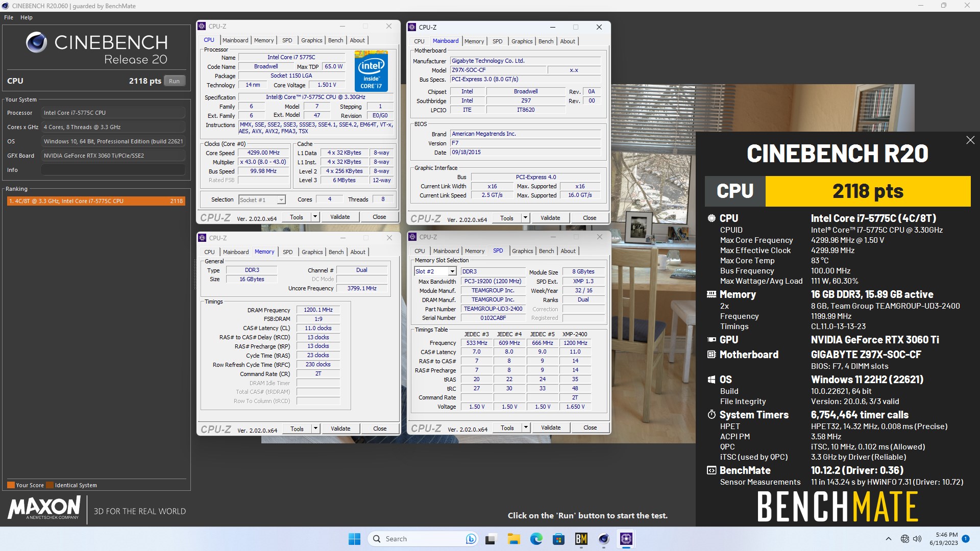Launch Microsoft Edge from the taskbar
Image resolution: width=980 pixels, height=551 pixels.
coord(536,539)
